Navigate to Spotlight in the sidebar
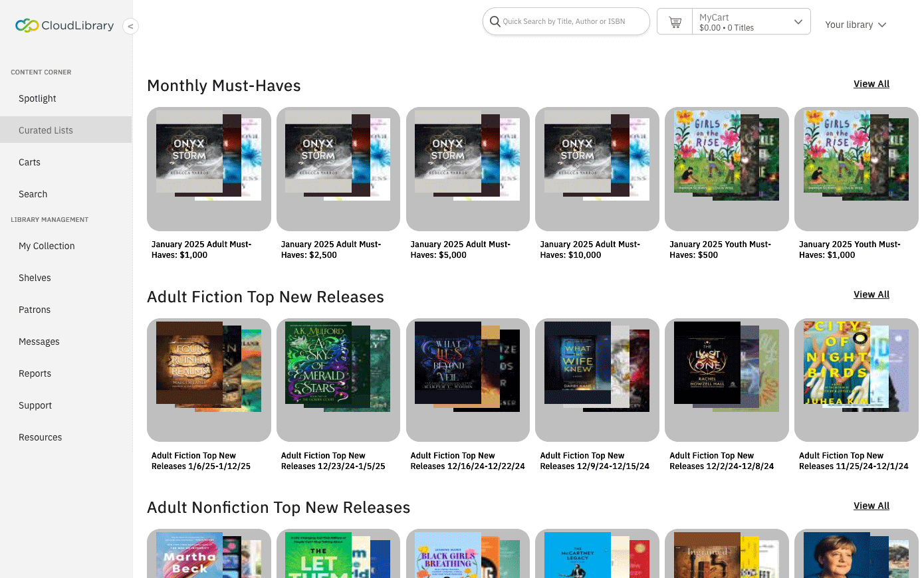 37,98
